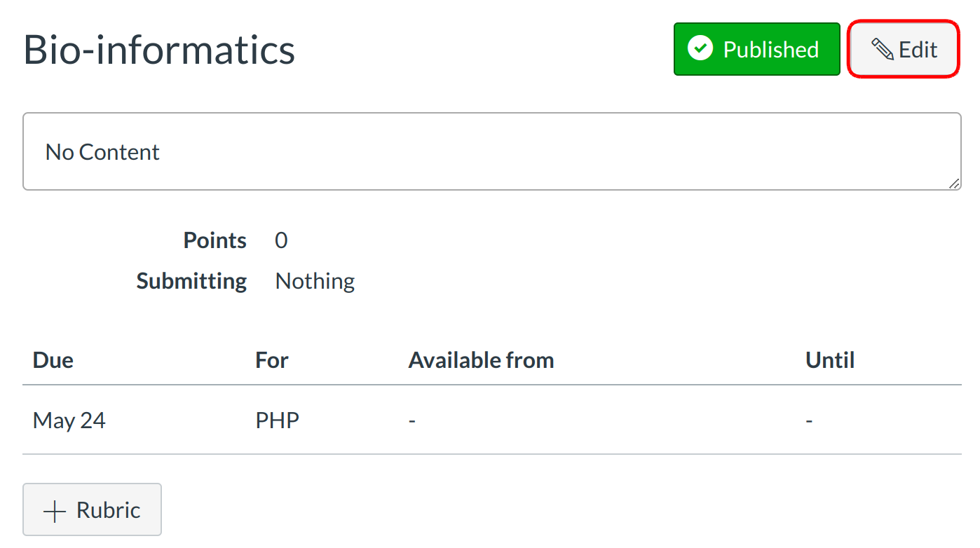Click the plus icon beside Rubric

[x=55, y=511]
